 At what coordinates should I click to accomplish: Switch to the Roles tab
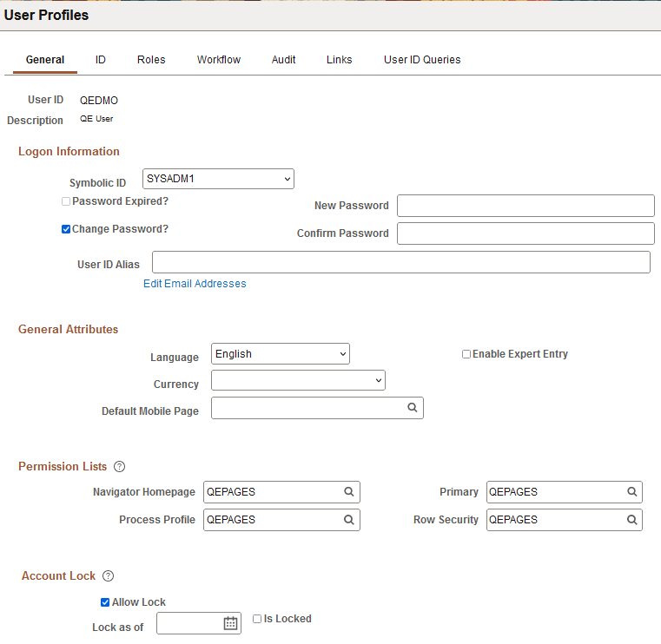151,60
